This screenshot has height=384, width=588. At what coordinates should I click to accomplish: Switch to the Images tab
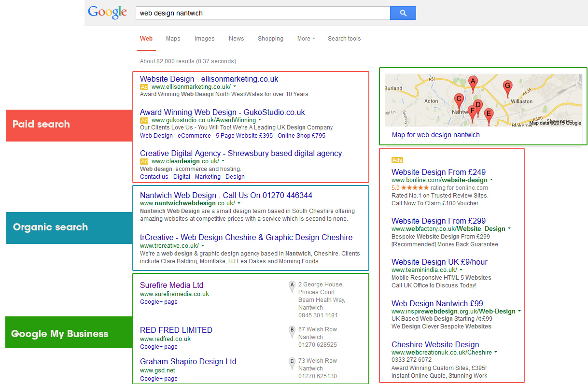(204, 39)
